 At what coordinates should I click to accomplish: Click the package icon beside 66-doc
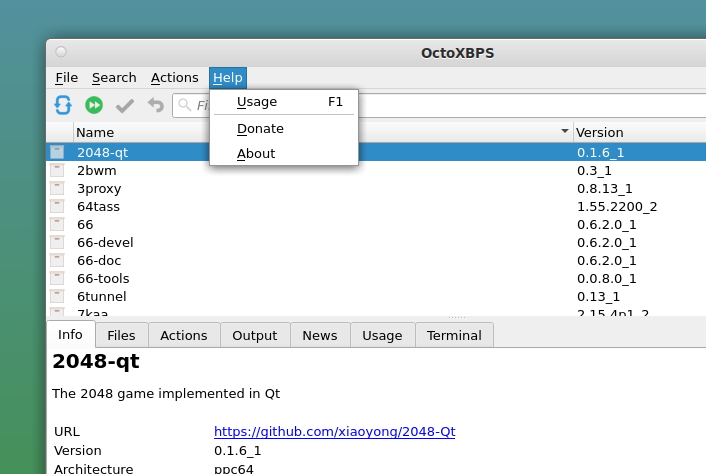tap(57, 260)
